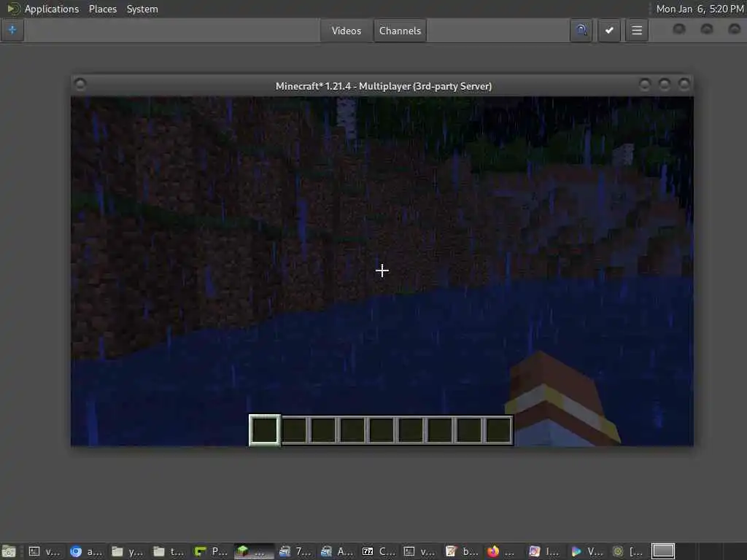The image size is (747, 560).
Task: Open the purple 'I...' taskbar item
Action: [x=546, y=551]
